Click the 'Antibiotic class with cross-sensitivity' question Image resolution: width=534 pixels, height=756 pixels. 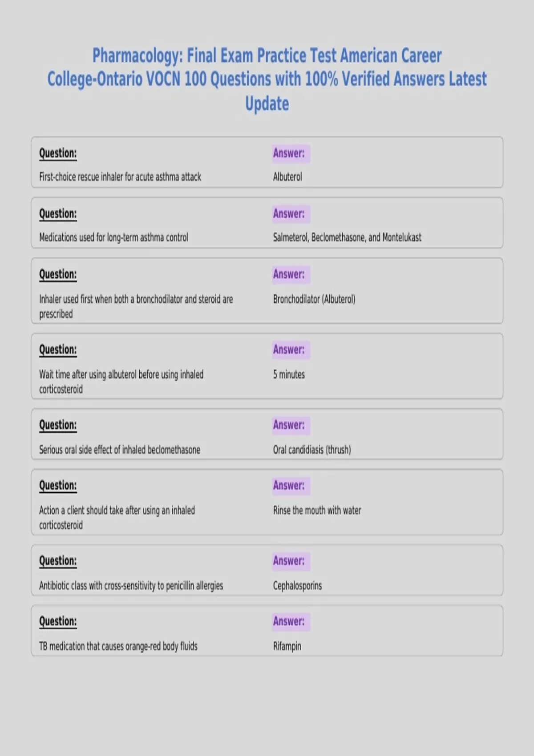[x=131, y=586]
